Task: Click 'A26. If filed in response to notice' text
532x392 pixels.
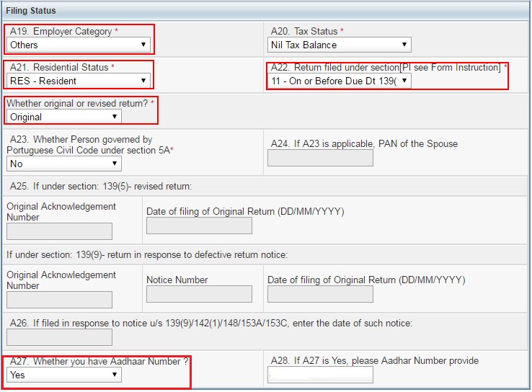Action: pos(211,323)
